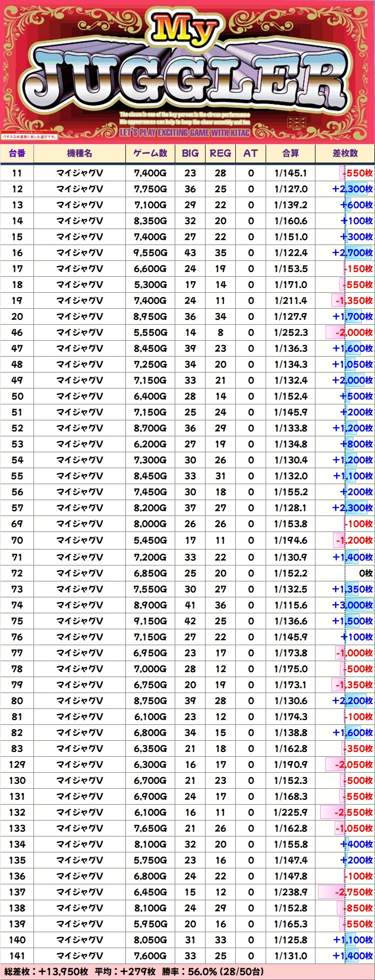Select the ゲーム数 column header
Screen dimensions: 375x980
coord(150,153)
